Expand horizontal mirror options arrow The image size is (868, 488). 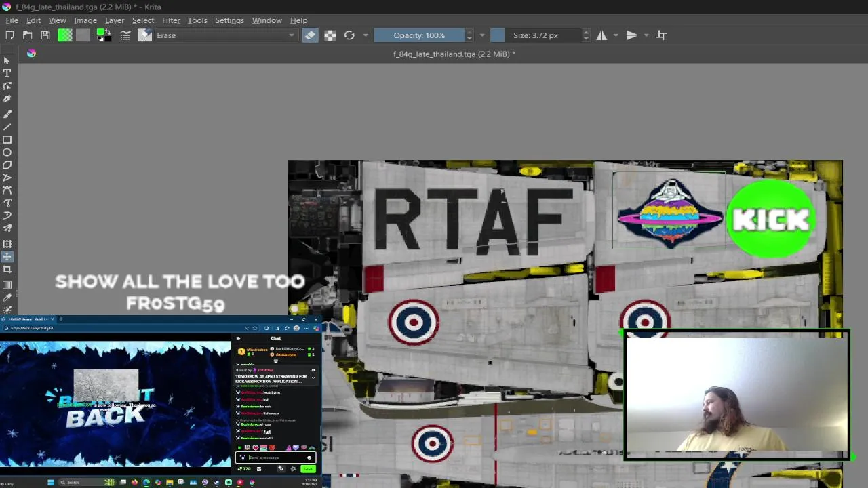point(616,35)
